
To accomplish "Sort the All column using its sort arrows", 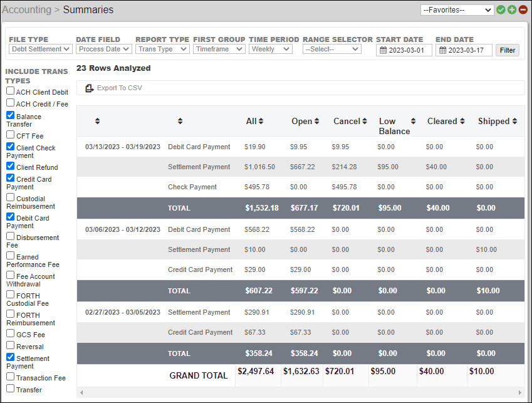I will pos(261,120).
